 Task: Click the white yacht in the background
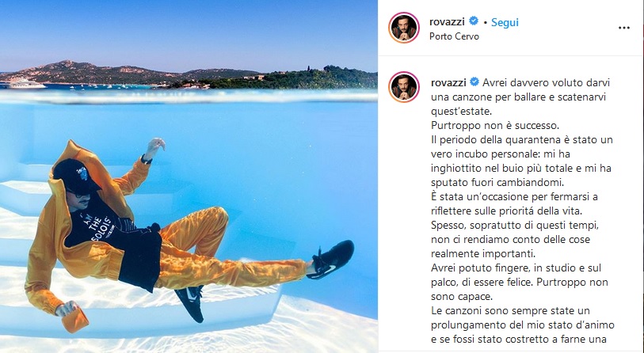[25, 84]
